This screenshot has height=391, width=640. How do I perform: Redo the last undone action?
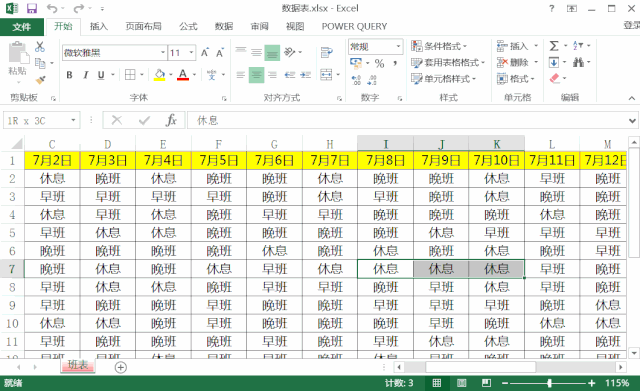pos(79,8)
